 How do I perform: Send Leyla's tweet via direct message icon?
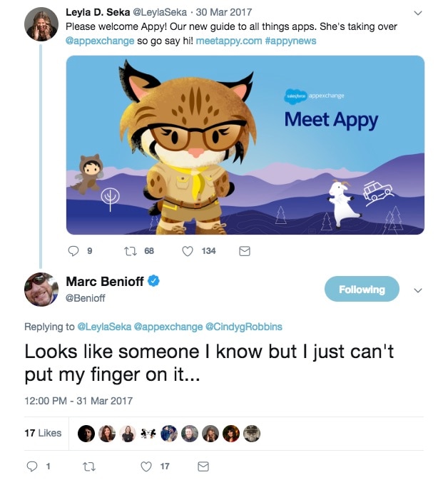point(244,251)
